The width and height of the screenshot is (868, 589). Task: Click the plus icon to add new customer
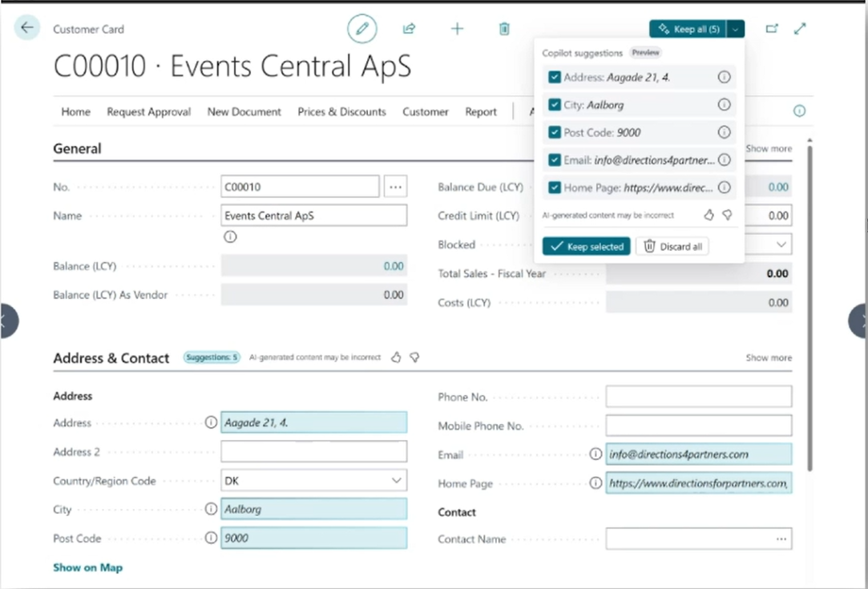tap(457, 29)
